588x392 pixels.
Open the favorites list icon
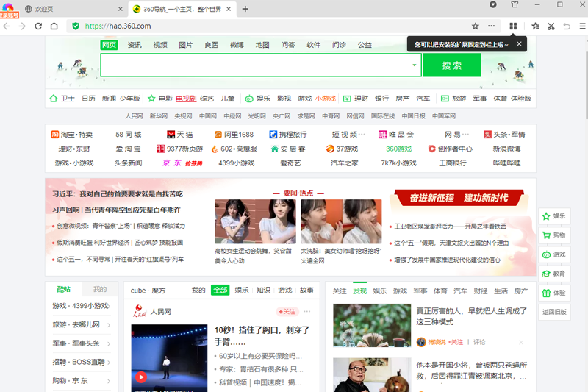pos(535,26)
